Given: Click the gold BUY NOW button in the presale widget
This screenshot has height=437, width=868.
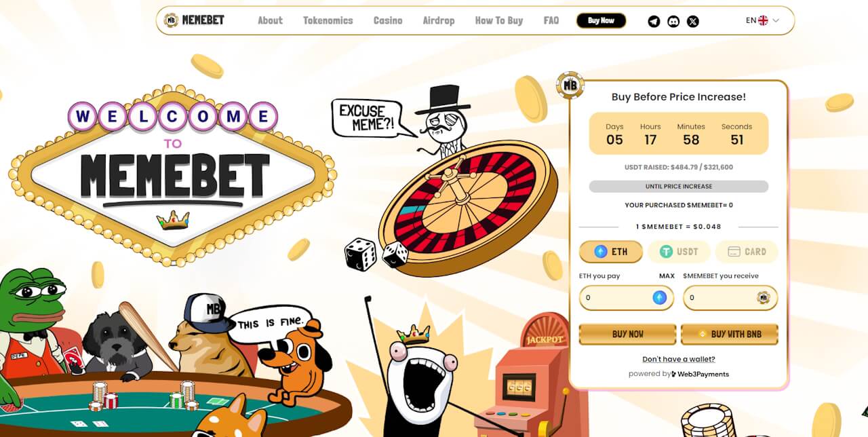Looking at the screenshot, I should pyautogui.click(x=628, y=334).
